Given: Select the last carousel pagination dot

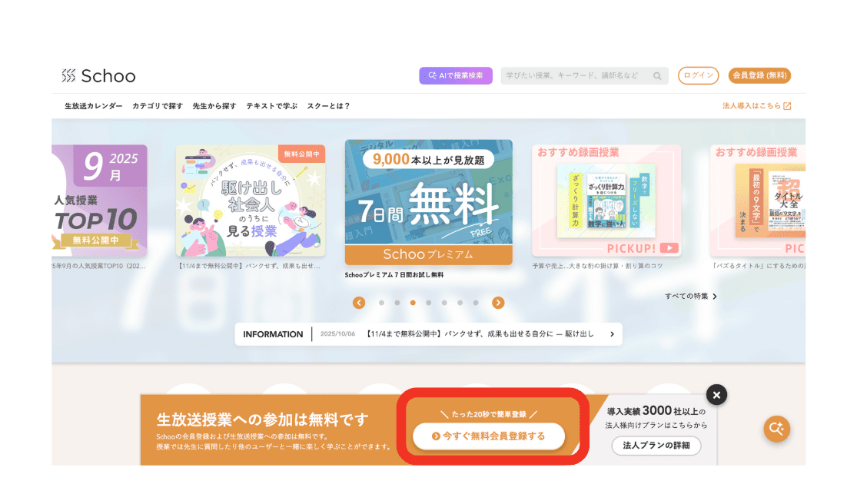Looking at the screenshot, I should 476,303.
